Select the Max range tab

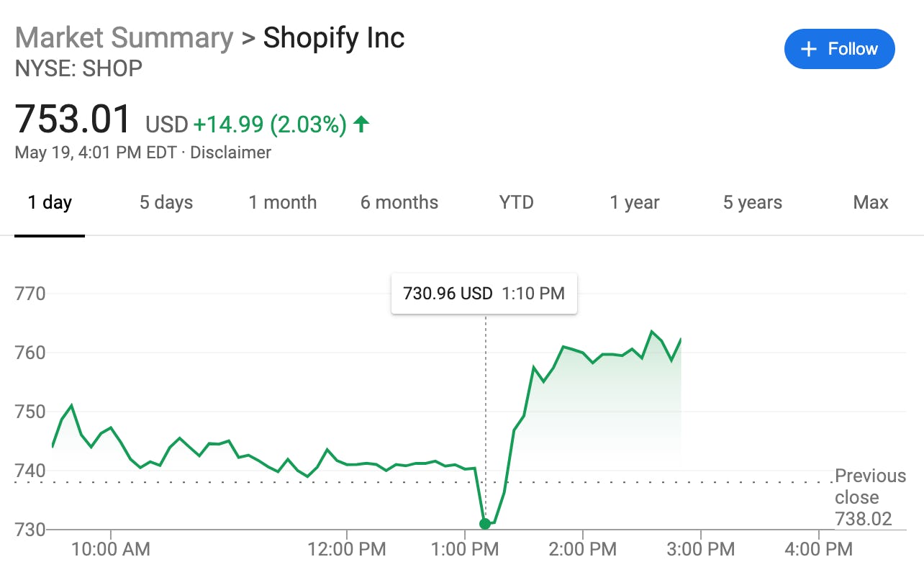tap(871, 203)
